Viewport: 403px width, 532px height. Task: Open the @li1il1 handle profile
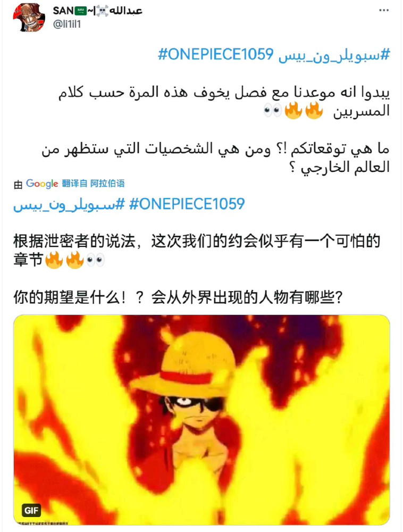coord(67,24)
